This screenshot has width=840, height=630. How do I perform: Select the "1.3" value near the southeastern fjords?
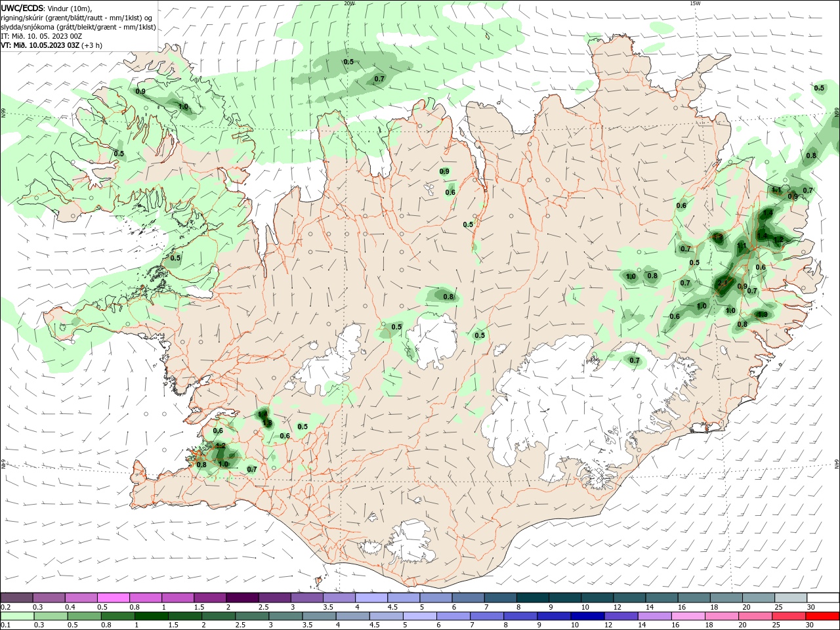tap(763, 314)
